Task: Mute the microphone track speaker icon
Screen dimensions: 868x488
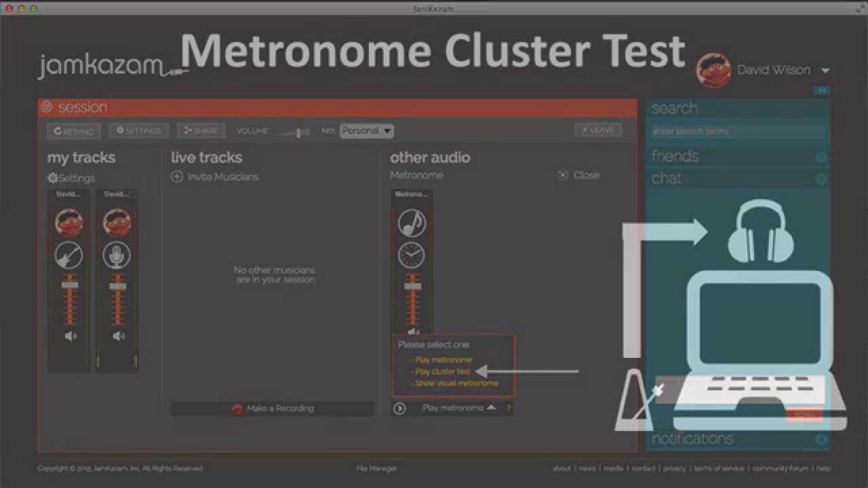Action: coord(119,336)
